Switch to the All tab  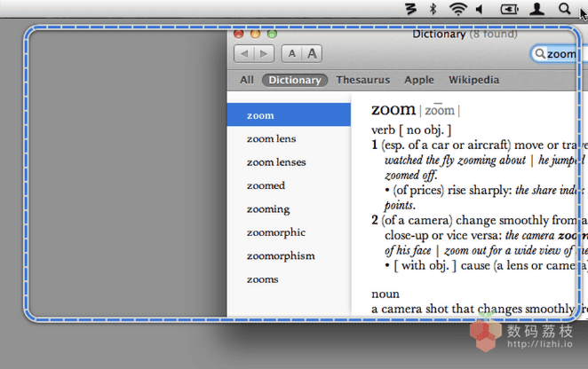coord(247,80)
